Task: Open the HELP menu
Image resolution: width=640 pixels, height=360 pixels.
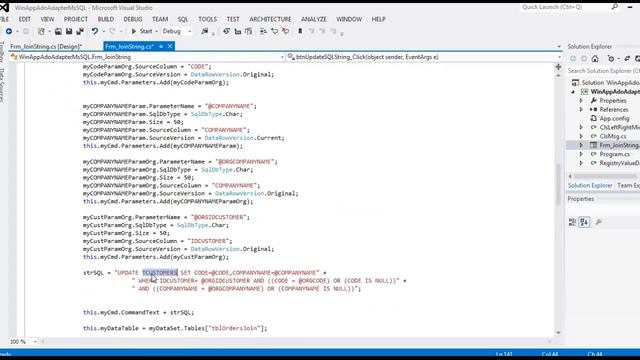Action: coord(378,19)
